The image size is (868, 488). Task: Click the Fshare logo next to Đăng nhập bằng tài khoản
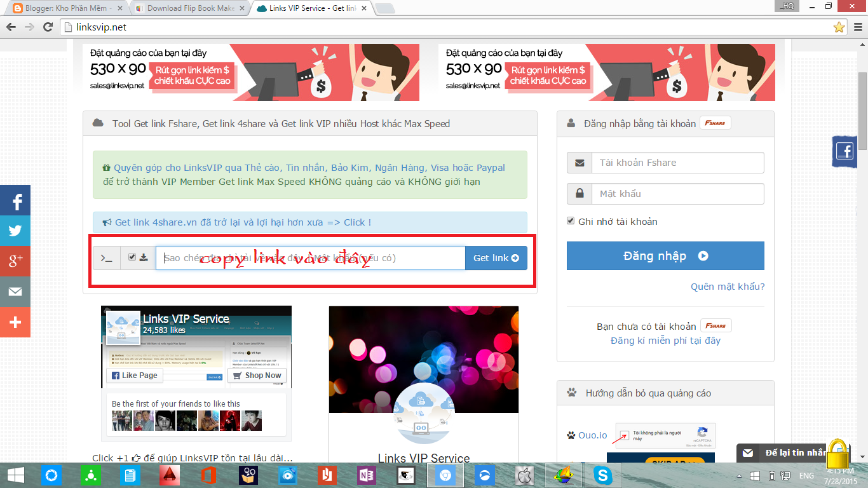coord(715,123)
